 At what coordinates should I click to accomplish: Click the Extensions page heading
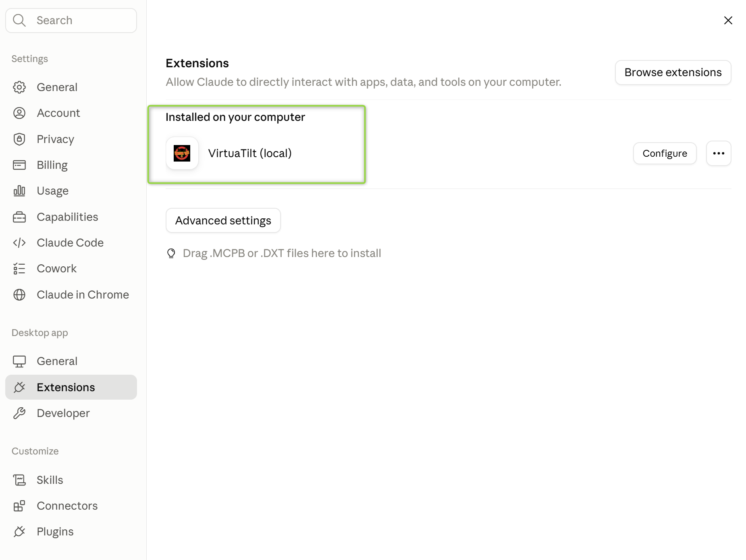tap(197, 63)
